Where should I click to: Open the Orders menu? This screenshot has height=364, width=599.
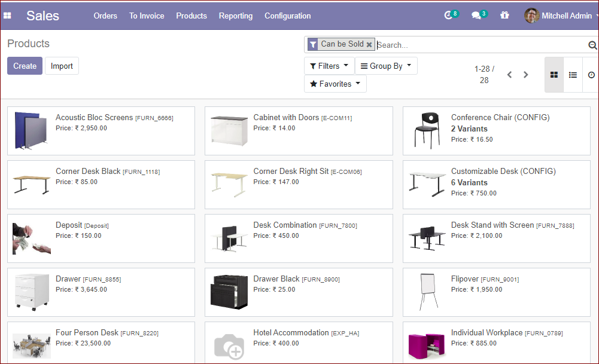105,16
